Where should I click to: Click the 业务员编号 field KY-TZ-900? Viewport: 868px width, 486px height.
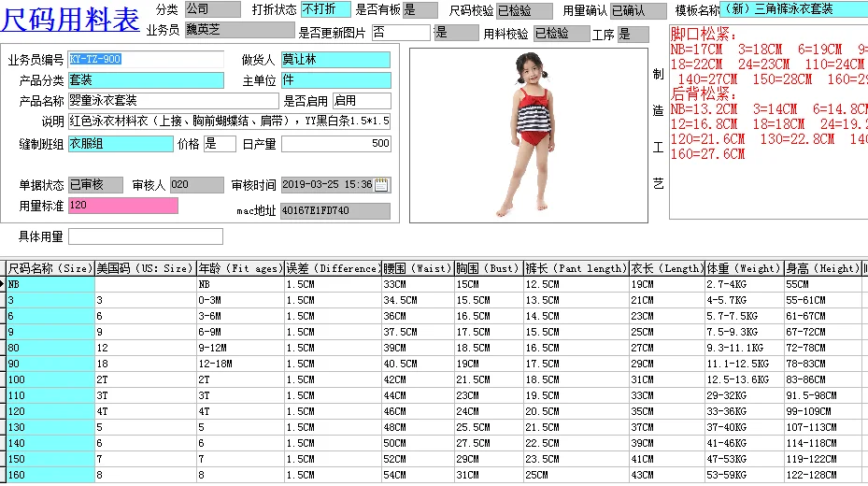(x=146, y=59)
